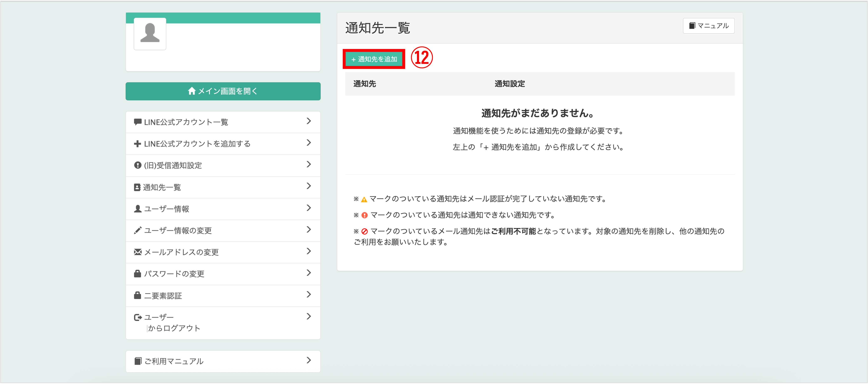
Task: Click address book icon beside 通知先一覧
Action: click(137, 187)
